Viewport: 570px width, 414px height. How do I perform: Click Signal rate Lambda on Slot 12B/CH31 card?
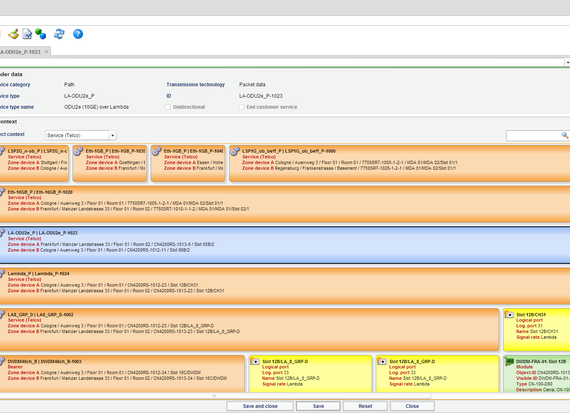[x=536, y=337]
